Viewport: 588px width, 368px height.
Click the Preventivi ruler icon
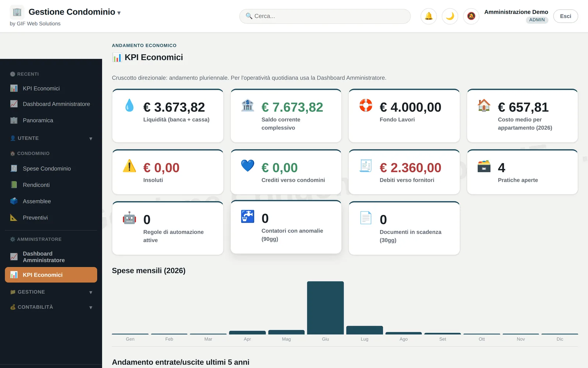pyautogui.click(x=14, y=217)
